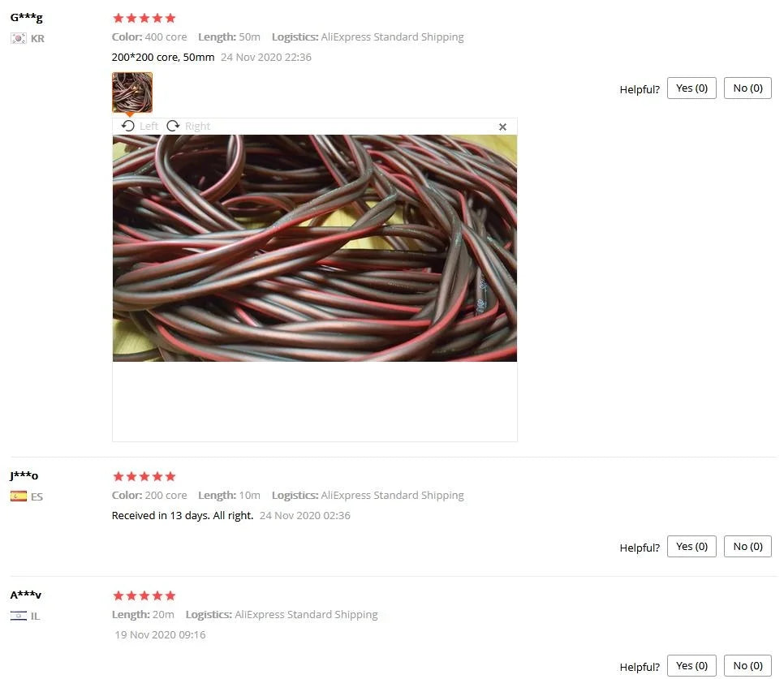Select the reviewer name A***v

click(25, 595)
